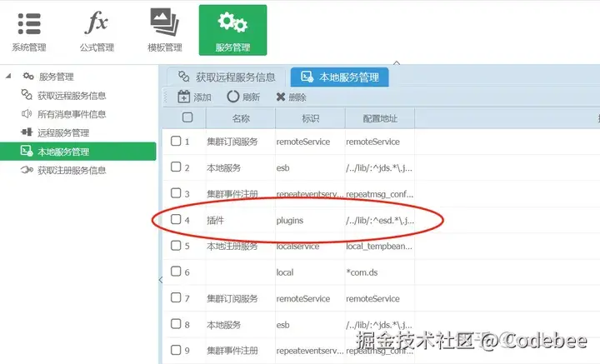Click row 2 esb identifier cell
Screen dimensions: 600x364
[x=310, y=168]
